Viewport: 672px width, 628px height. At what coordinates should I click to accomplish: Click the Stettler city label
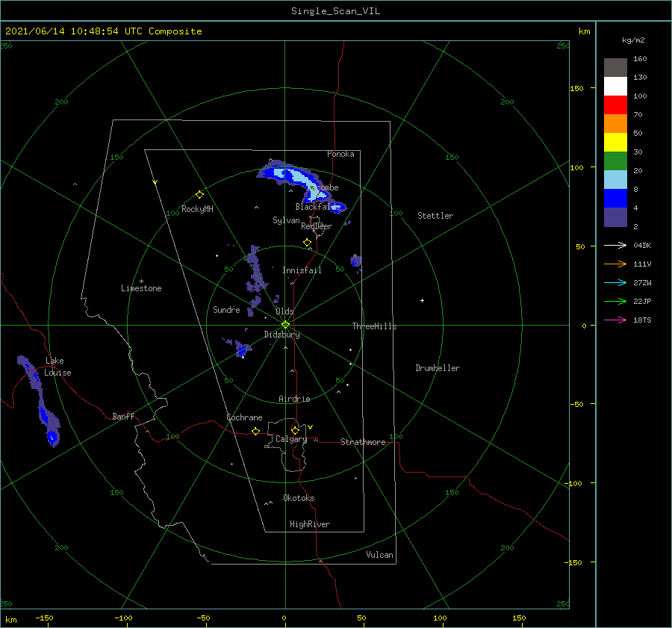pos(435,216)
